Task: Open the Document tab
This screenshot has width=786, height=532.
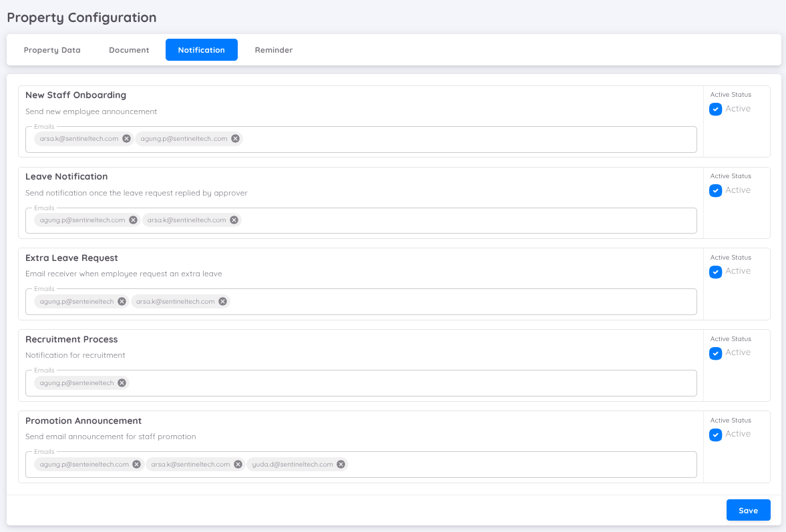Action: (128, 49)
